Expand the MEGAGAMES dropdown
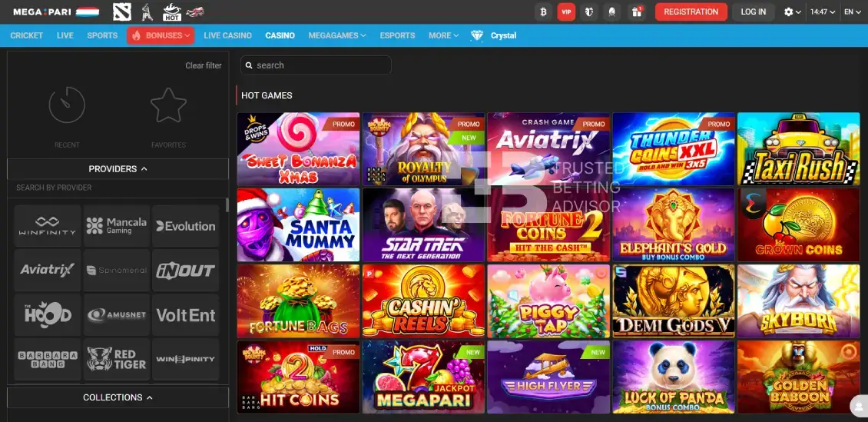Screen dimensions: 868x422 337,35
